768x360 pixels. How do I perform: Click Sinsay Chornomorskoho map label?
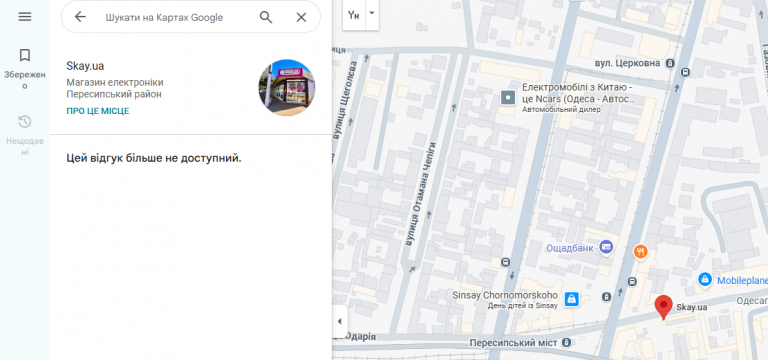(x=504, y=295)
